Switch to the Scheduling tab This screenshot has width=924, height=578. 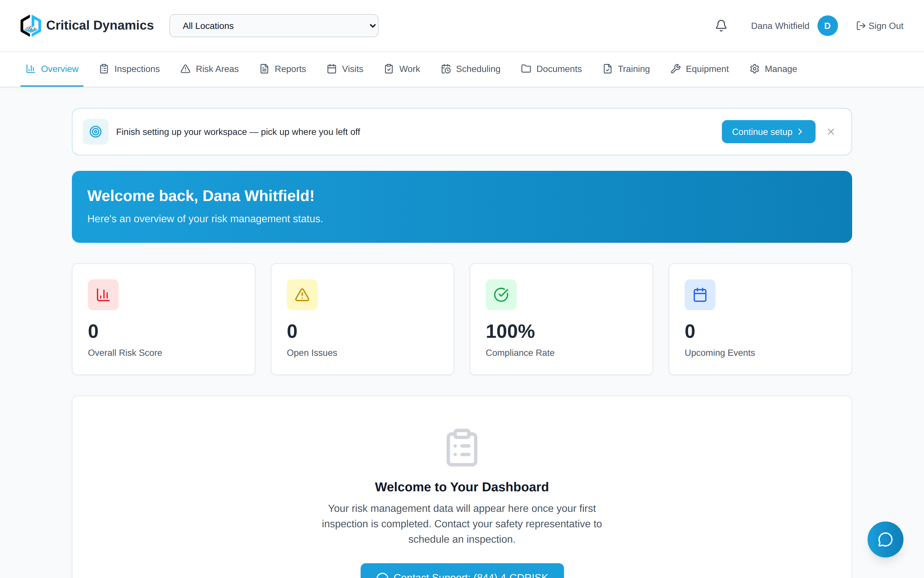[x=470, y=69]
